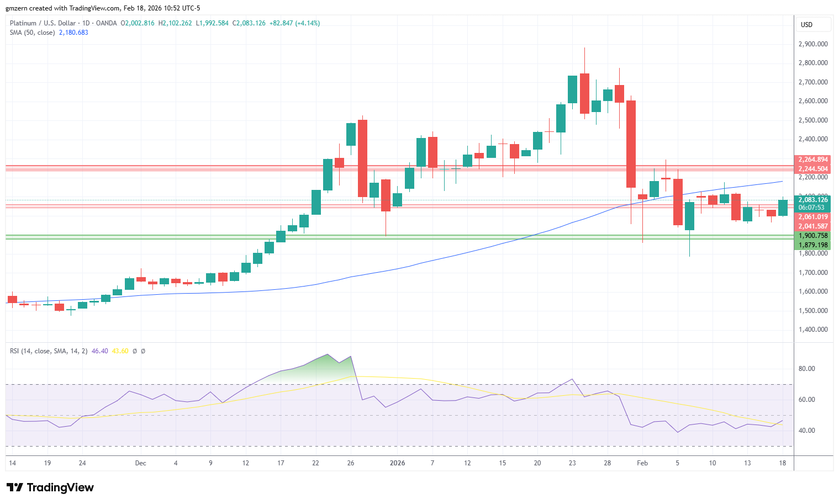Click the 2,061.019 red price label
This screenshot has width=839, height=504.
813,217
